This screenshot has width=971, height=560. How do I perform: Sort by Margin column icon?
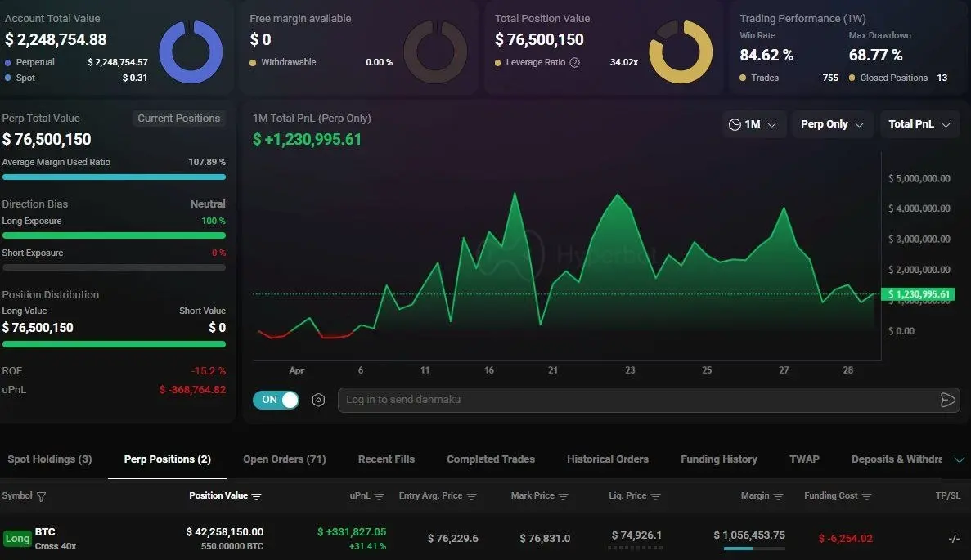779,496
